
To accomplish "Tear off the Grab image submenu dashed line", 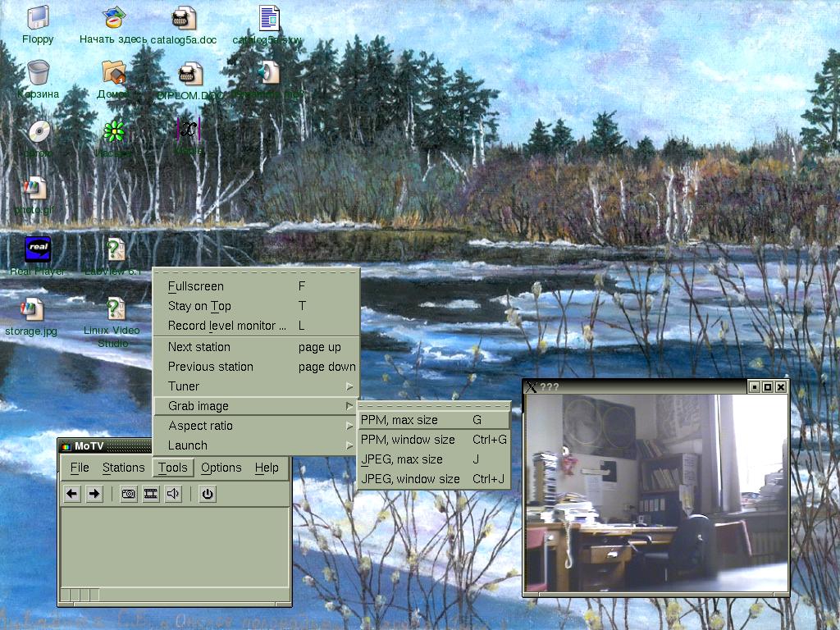I will 433,405.
